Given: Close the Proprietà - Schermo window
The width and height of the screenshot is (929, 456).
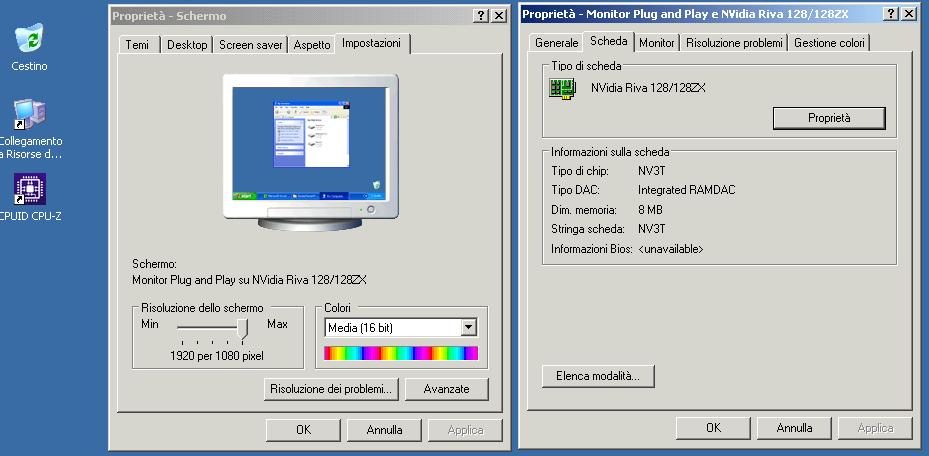Looking at the screenshot, I should click(x=499, y=16).
